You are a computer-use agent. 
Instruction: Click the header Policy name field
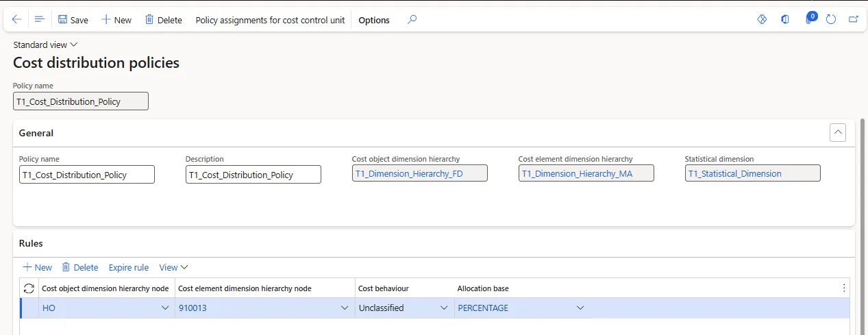pos(81,101)
